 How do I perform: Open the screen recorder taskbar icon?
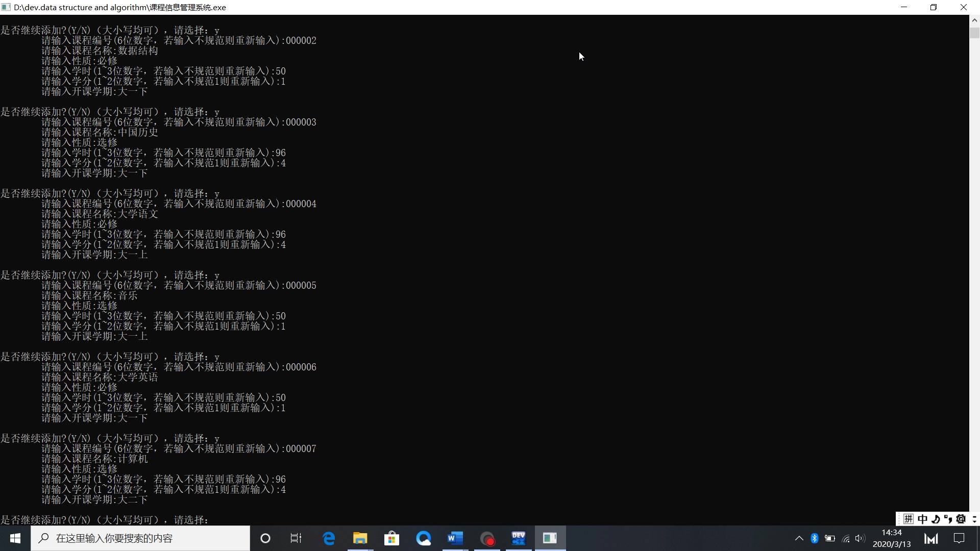pyautogui.click(x=487, y=538)
